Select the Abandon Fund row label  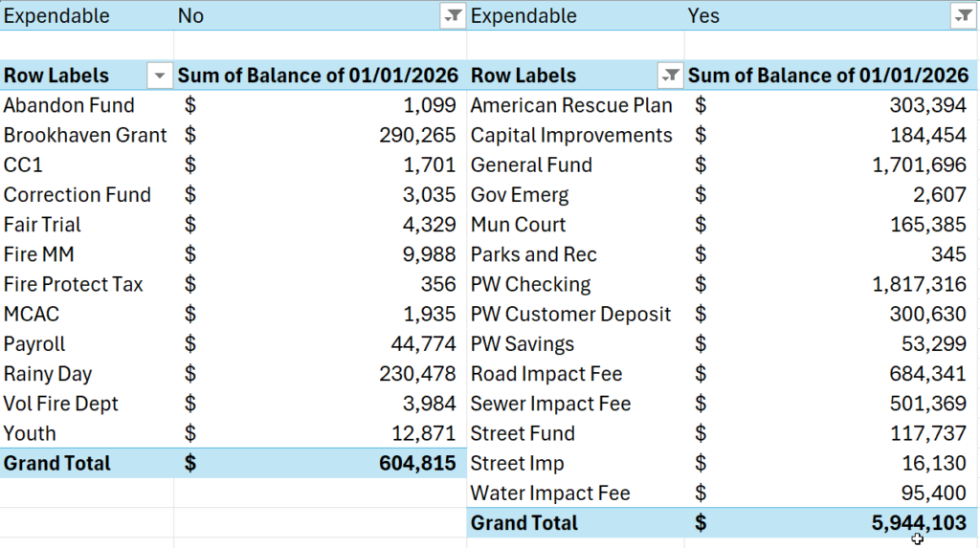pos(69,105)
